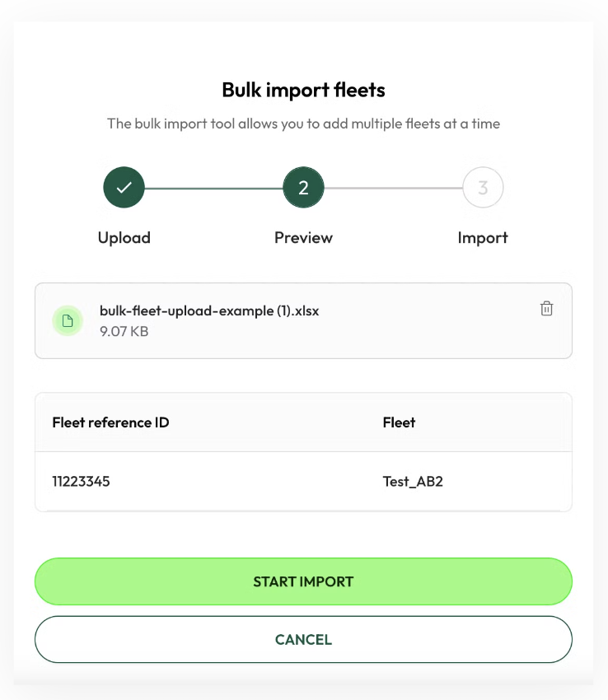Click the Import step label
608x700 pixels.
tap(483, 238)
